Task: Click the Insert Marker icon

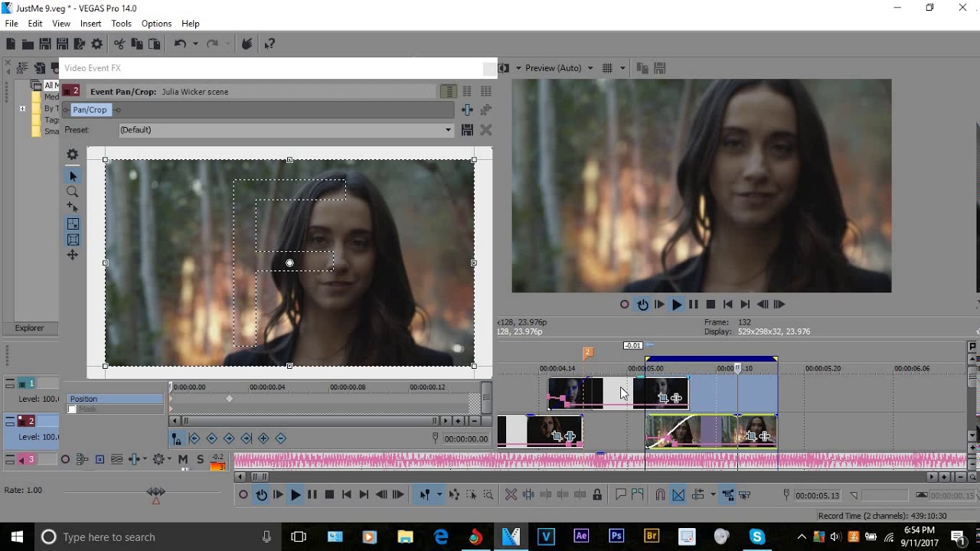Action: click(621, 495)
